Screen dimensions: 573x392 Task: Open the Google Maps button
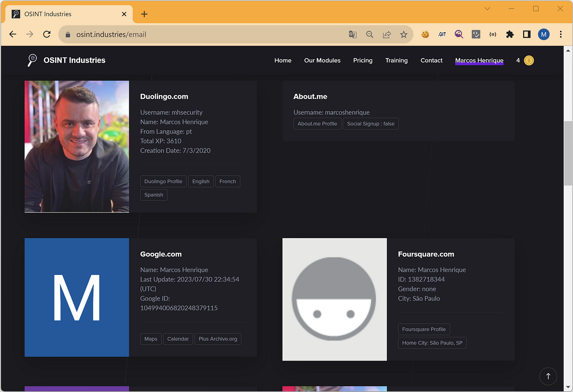point(151,339)
